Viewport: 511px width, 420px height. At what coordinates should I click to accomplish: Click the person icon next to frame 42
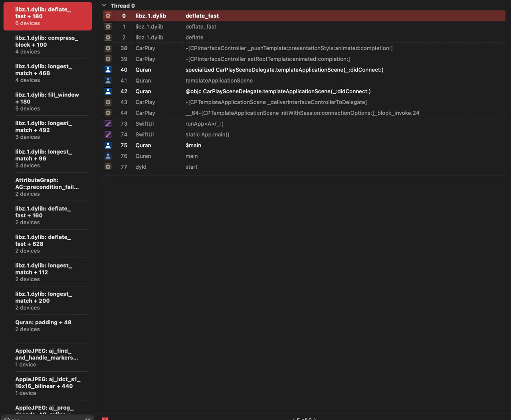coord(108,91)
